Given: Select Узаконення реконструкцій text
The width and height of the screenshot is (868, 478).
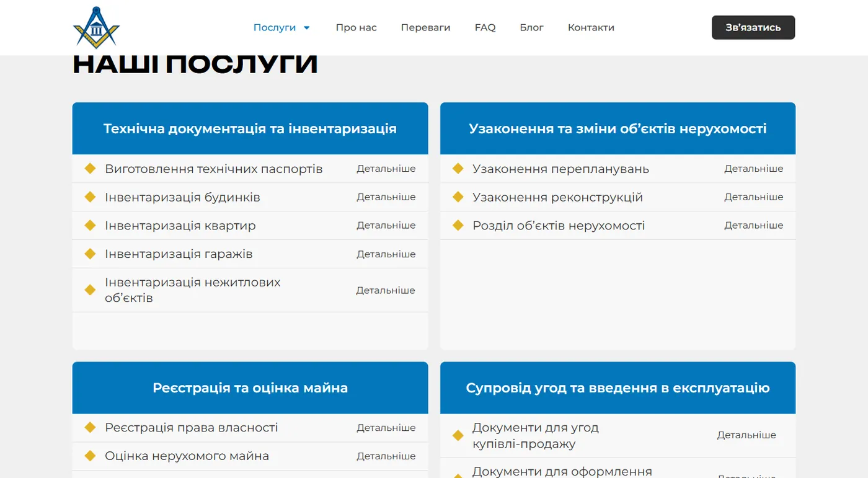Looking at the screenshot, I should (x=557, y=197).
